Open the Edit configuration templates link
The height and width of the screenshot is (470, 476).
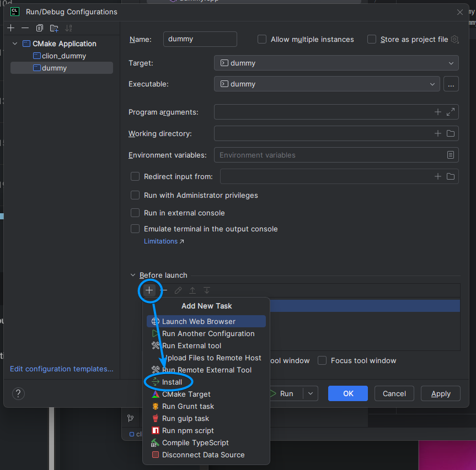point(61,369)
